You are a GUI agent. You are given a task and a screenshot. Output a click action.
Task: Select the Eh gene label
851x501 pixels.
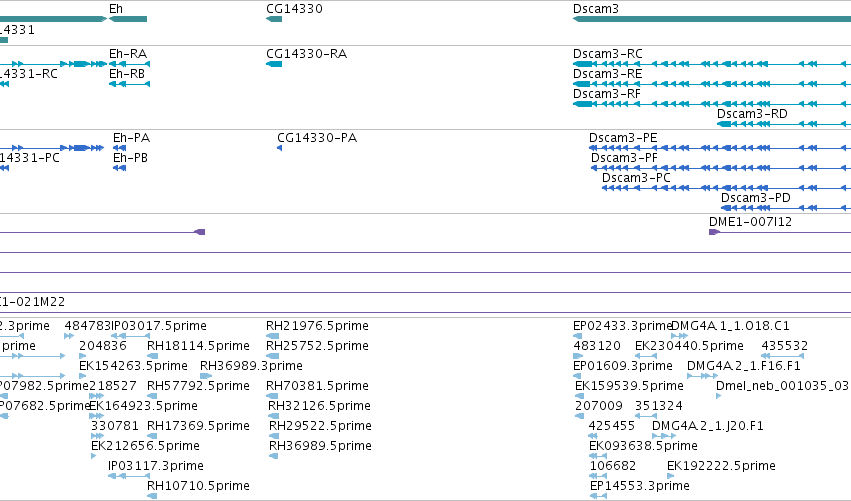(x=116, y=9)
